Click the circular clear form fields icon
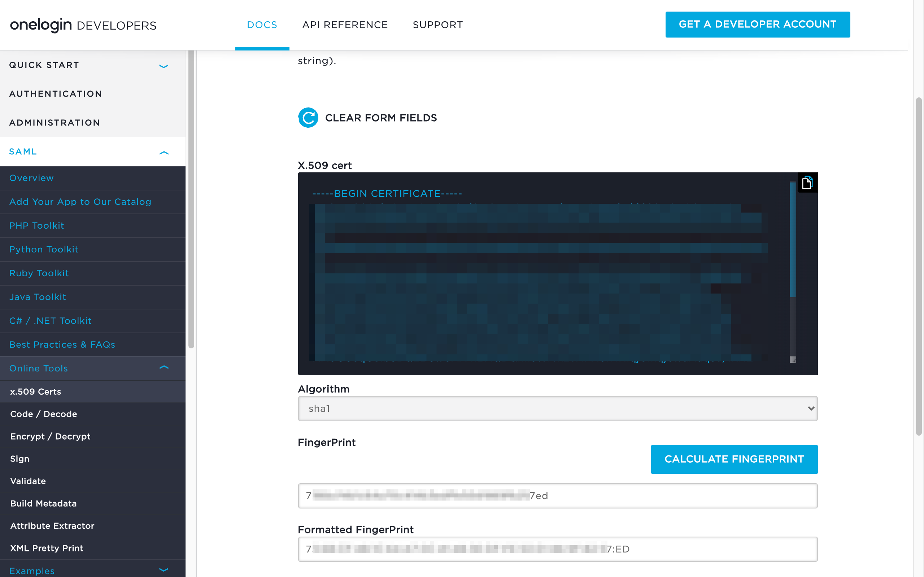The width and height of the screenshot is (924, 577). point(308,118)
